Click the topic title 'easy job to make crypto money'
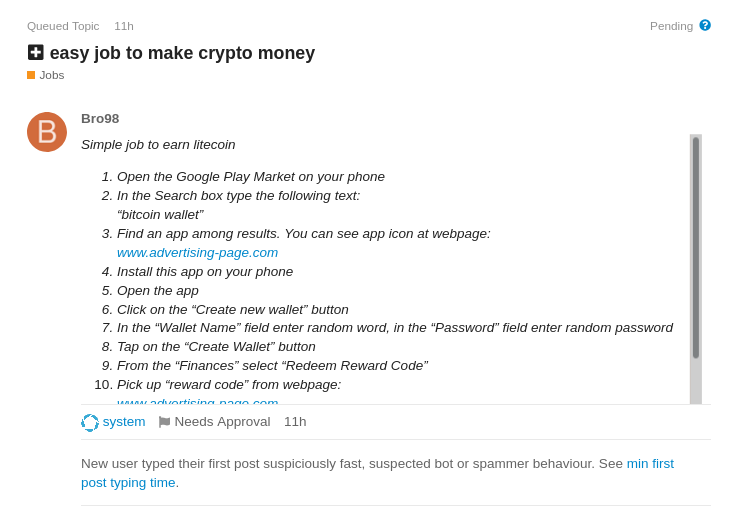The height and width of the screenshot is (519, 737). point(182,53)
